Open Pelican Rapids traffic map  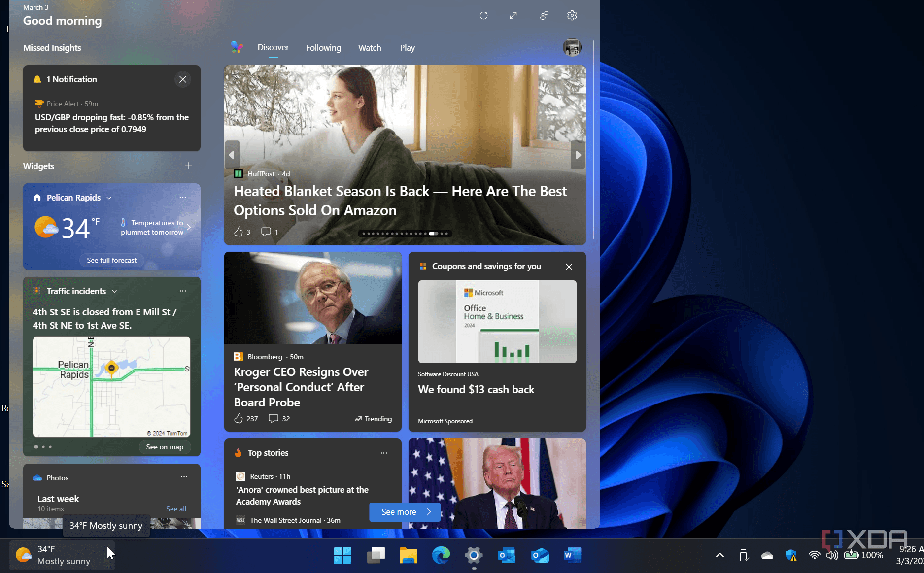[111, 387]
